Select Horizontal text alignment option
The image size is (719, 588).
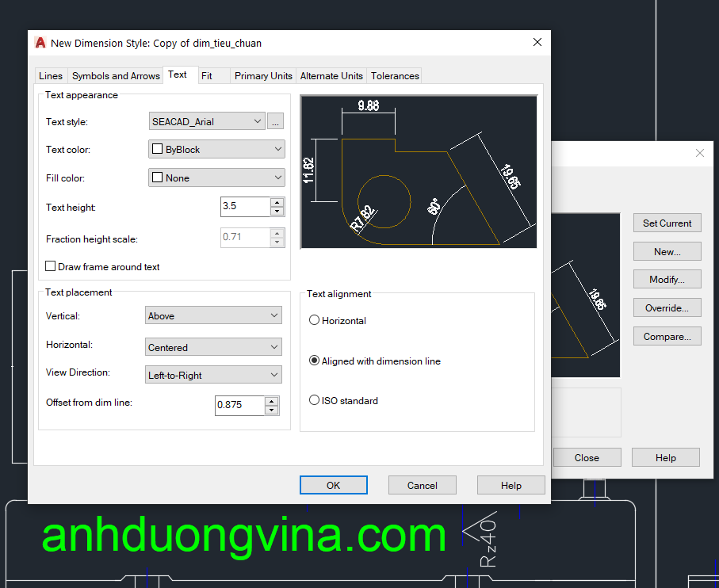315,321
